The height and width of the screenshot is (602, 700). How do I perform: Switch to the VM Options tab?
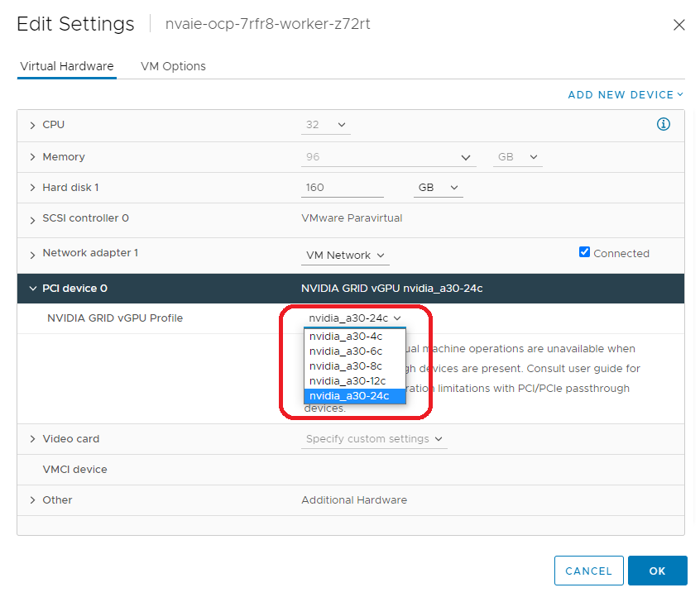click(x=173, y=66)
